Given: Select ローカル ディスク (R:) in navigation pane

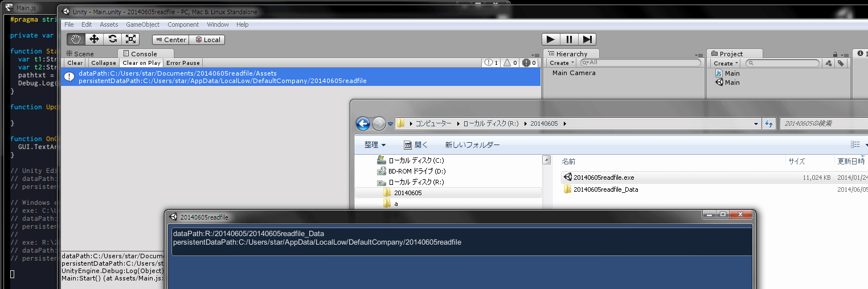Looking at the screenshot, I should [x=410, y=182].
